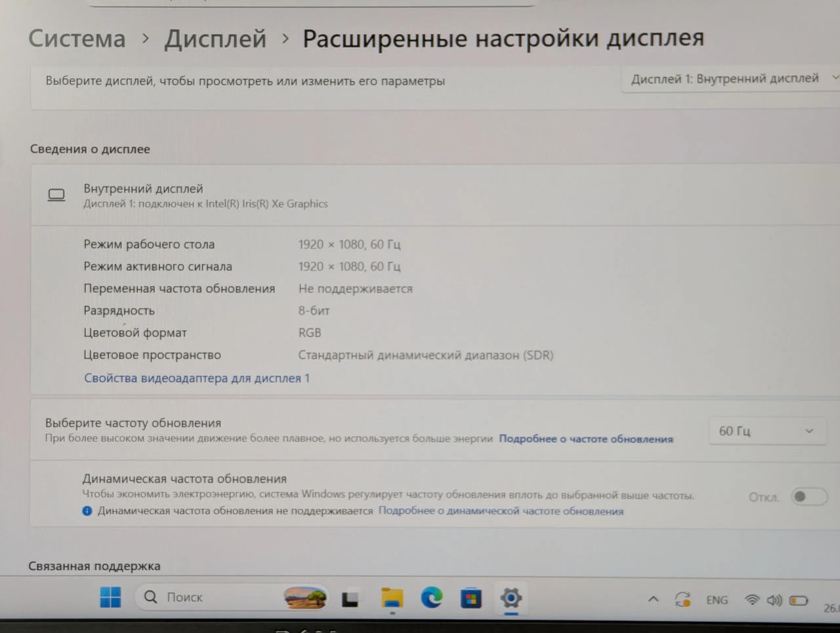Click the 8-бит bit depth value
The width and height of the screenshot is (840, 633).
(x=314, y=311)
